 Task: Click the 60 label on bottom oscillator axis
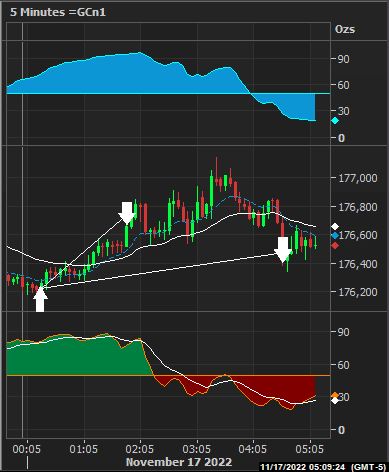(344, 365)
